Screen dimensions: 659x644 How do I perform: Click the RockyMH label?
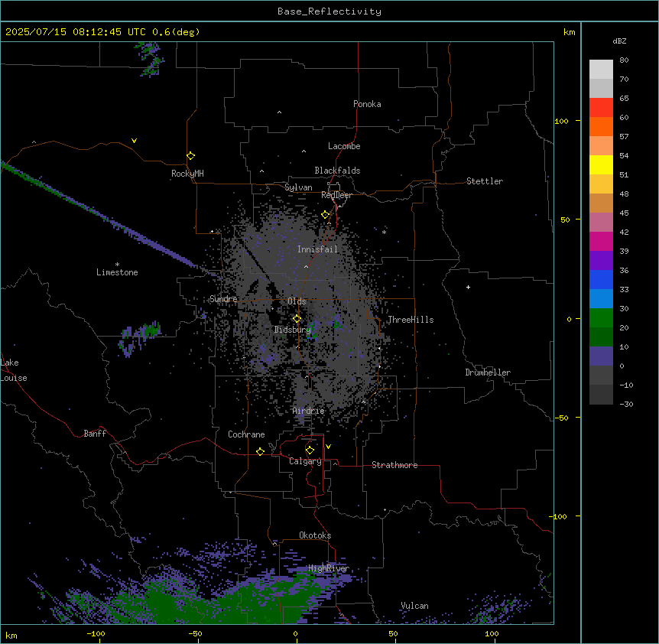click(187, 174)
